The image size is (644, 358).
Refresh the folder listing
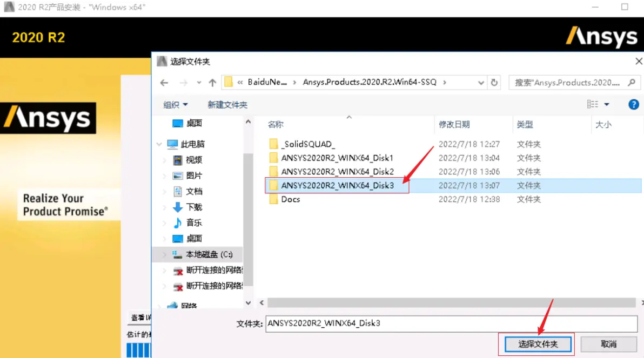495,82
